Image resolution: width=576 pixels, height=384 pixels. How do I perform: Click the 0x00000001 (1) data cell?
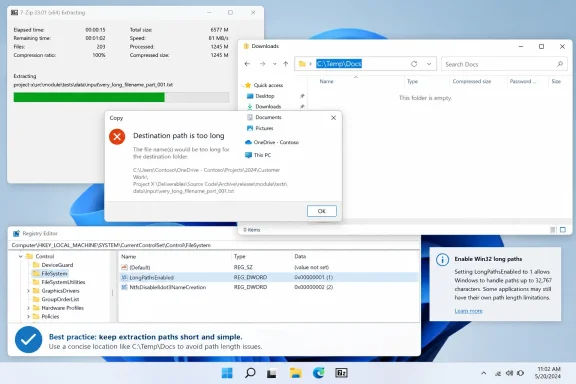tap(313, 277)
